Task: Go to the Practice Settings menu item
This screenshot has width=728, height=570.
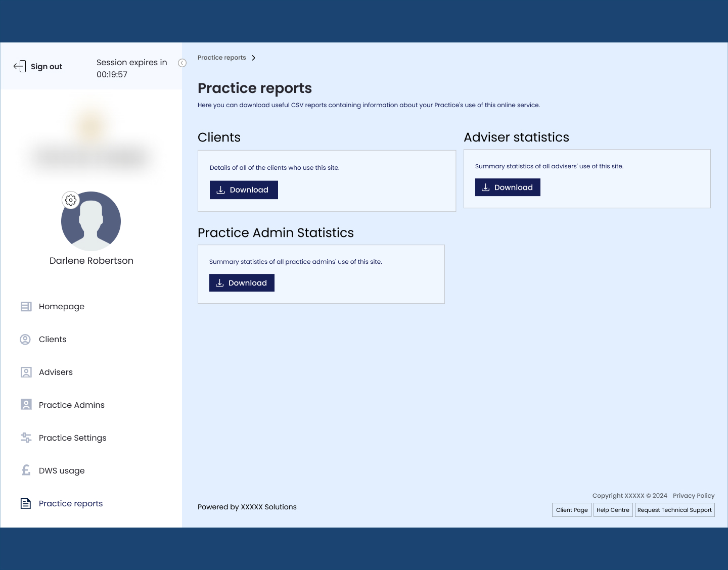Action: [x=72, y=438]
